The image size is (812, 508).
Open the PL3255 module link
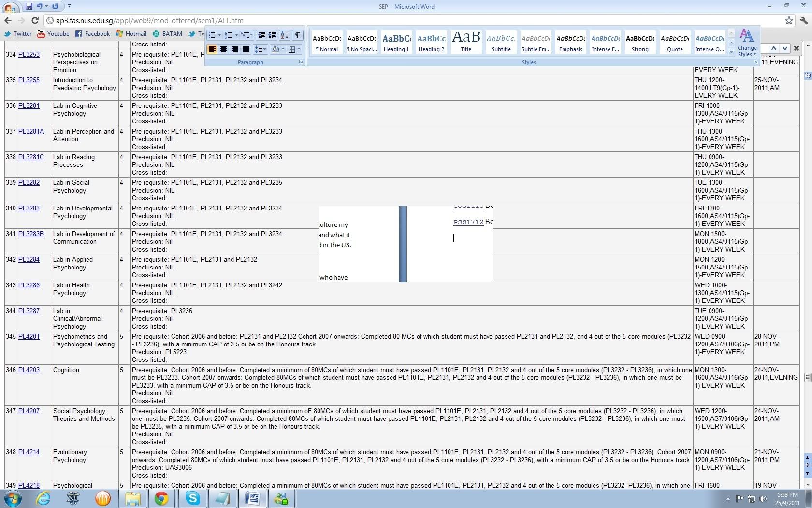point(29,80)
